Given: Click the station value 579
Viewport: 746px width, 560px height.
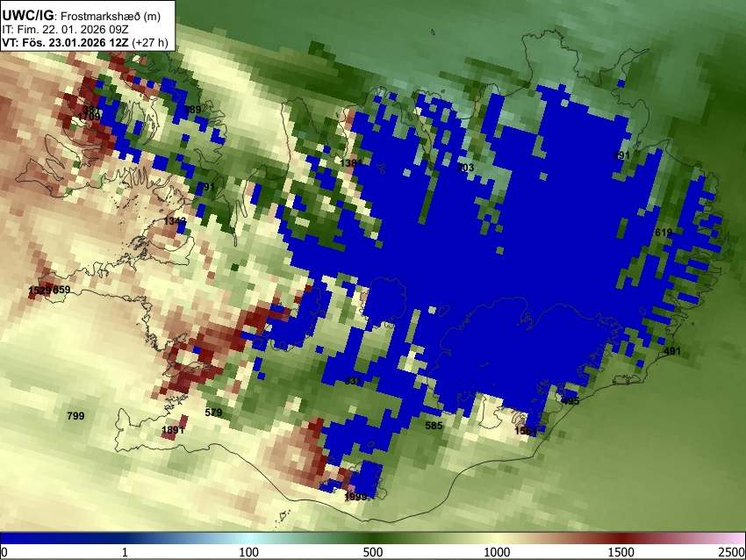Looking at the screenshot, I should 213,412.
